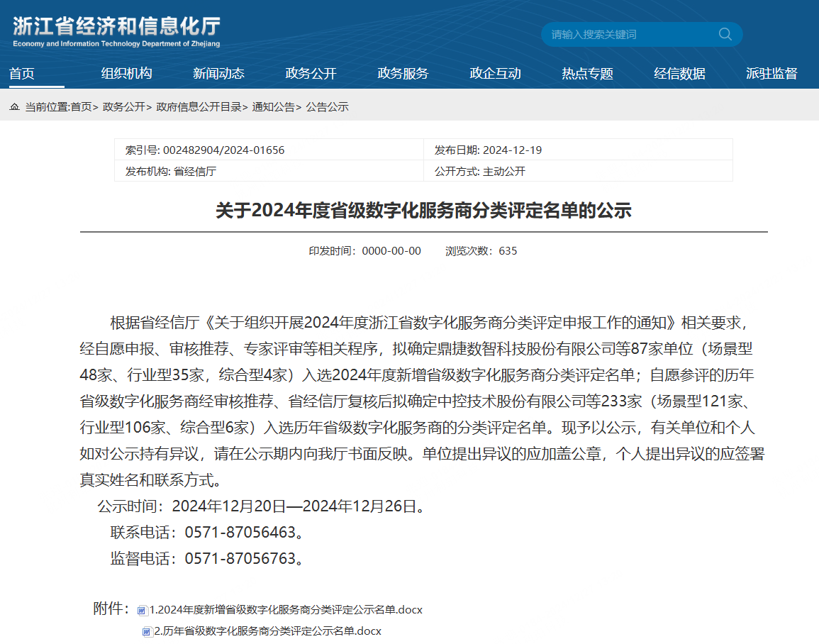Open the 派驻监督 navigation item
Image resolution: width=819 pixels, height=644 pixels.
[771, 74]
